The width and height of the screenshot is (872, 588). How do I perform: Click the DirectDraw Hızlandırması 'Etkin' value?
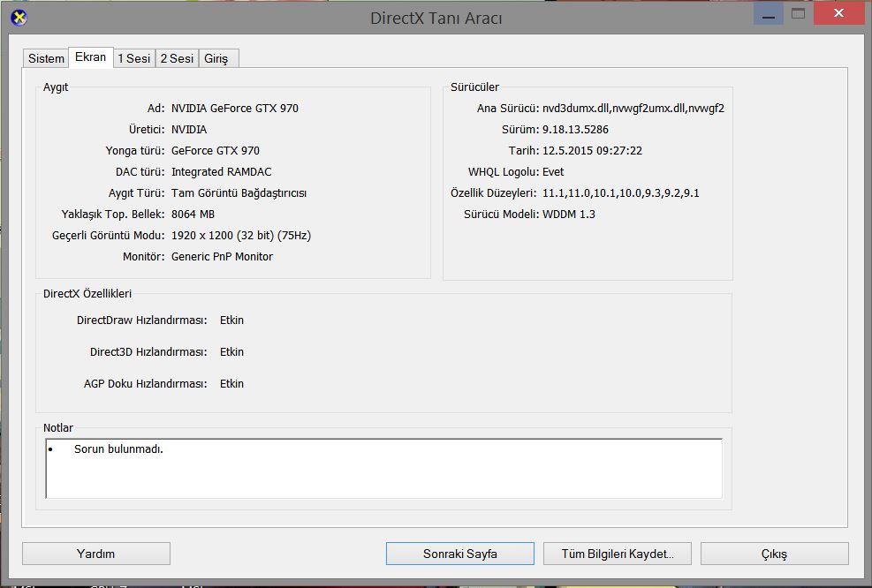click(x=231, y=320)
